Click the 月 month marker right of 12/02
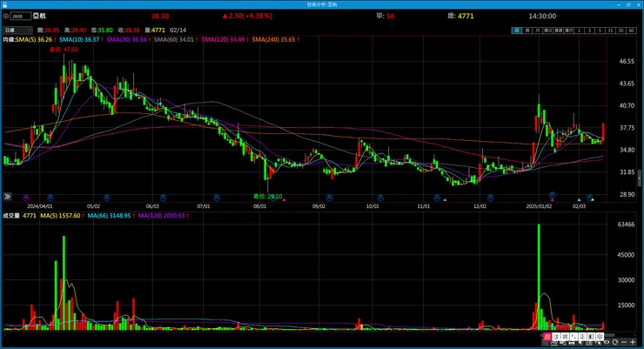 [490, 198]
